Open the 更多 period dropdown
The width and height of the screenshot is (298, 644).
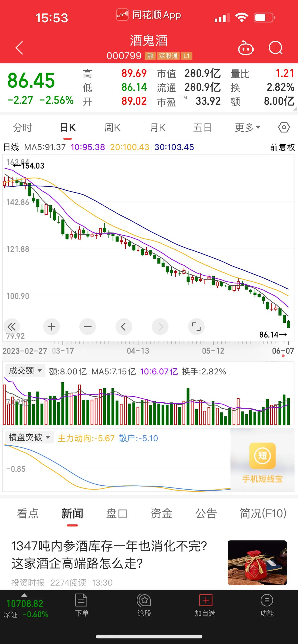[248, 127]
